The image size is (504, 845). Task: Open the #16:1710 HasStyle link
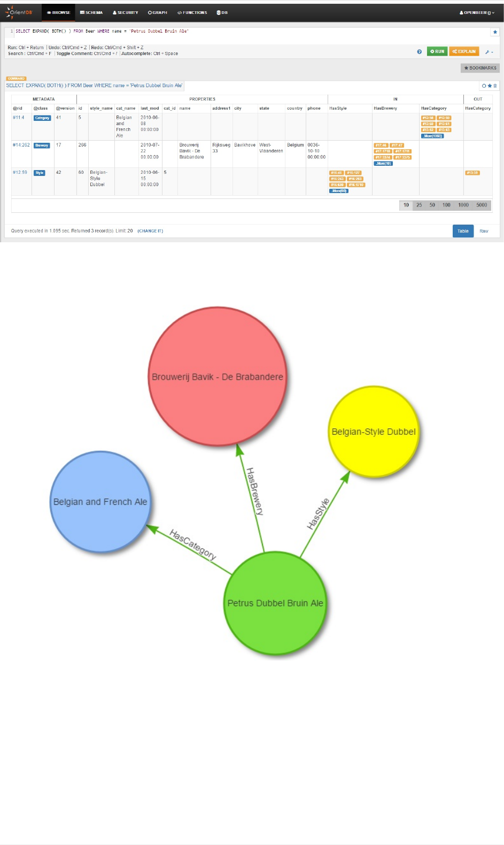pos(356,185)
